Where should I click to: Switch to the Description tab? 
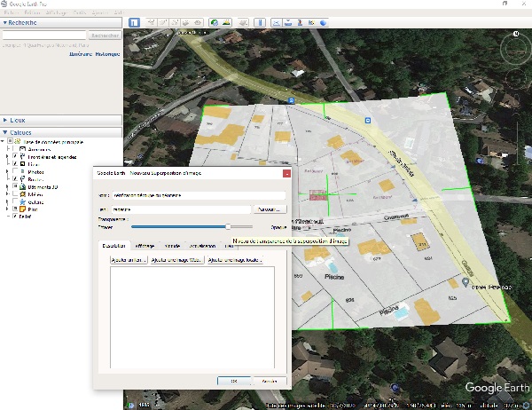[113, 245]
